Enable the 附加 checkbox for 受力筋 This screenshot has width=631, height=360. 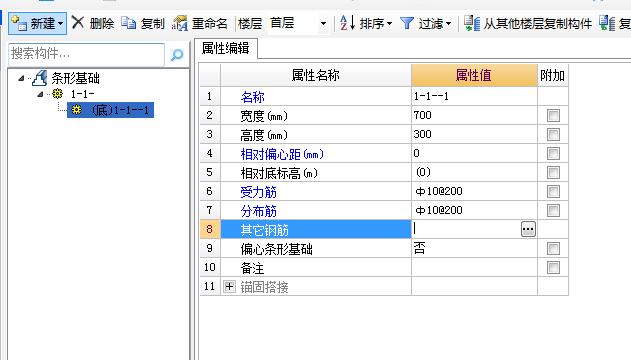pos(553,191)
